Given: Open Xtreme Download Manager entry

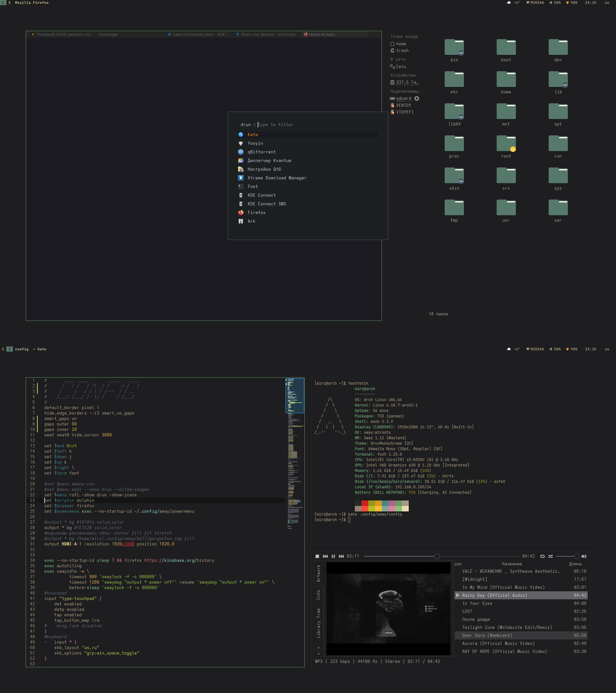Looking at the screenshot, I should (277, 178).
